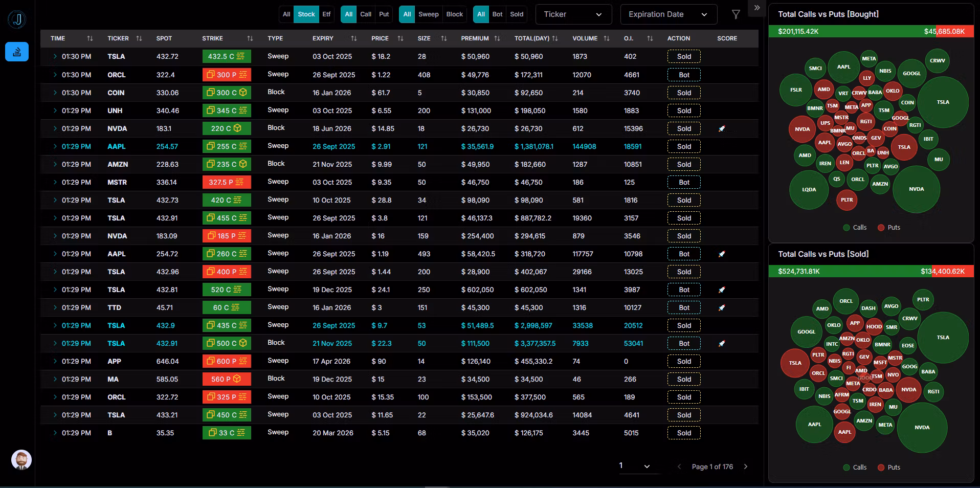Click the J logo at top left
This screenshot has height=488, width=980.
(17, 20)
